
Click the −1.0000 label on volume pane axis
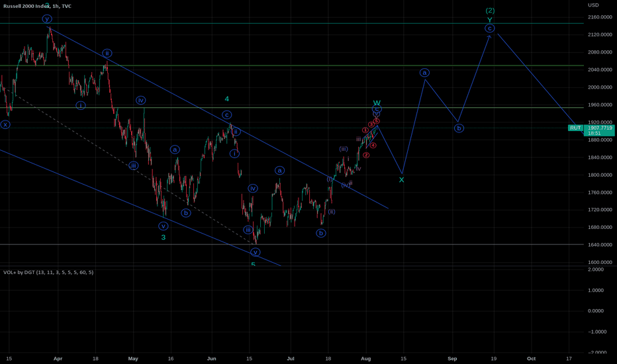pyautogui.click(x=597, y=332)
